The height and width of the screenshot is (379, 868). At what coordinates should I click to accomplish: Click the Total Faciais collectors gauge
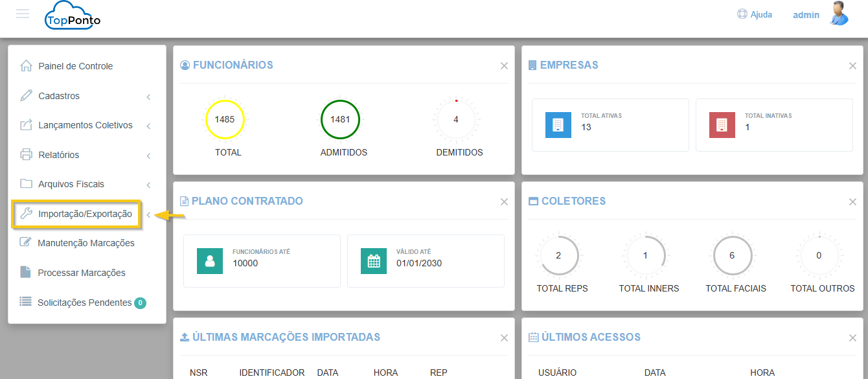732,256
